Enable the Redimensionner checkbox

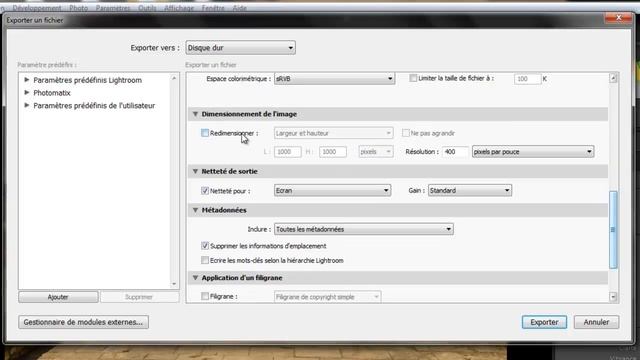tap(205, 133)
